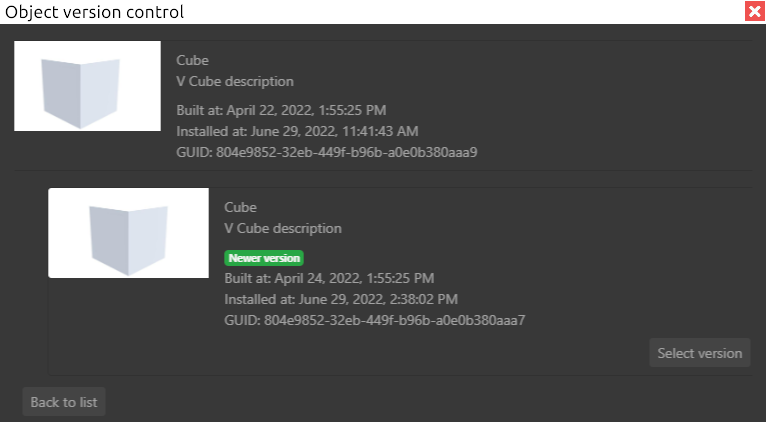The width and height of the screenshot is (766, 422).
Task: Go back to list
Action: tap(64, 402)
